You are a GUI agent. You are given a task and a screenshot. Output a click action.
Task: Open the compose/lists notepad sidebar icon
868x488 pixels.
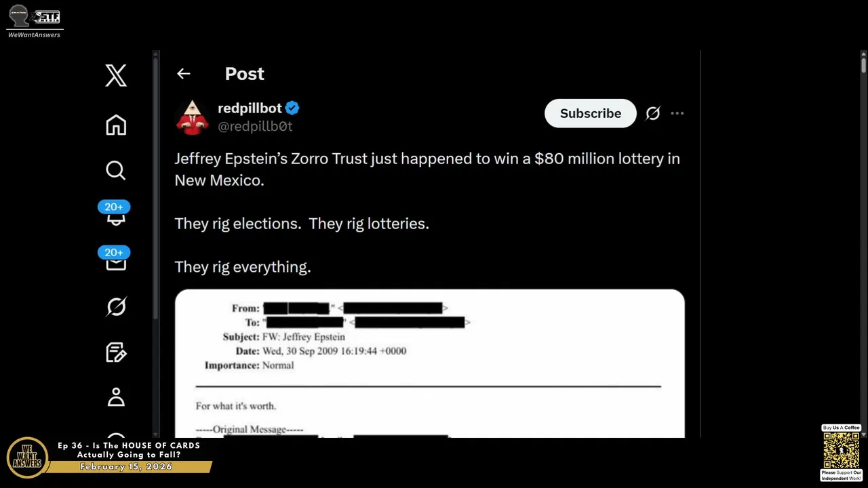point(116,352)
